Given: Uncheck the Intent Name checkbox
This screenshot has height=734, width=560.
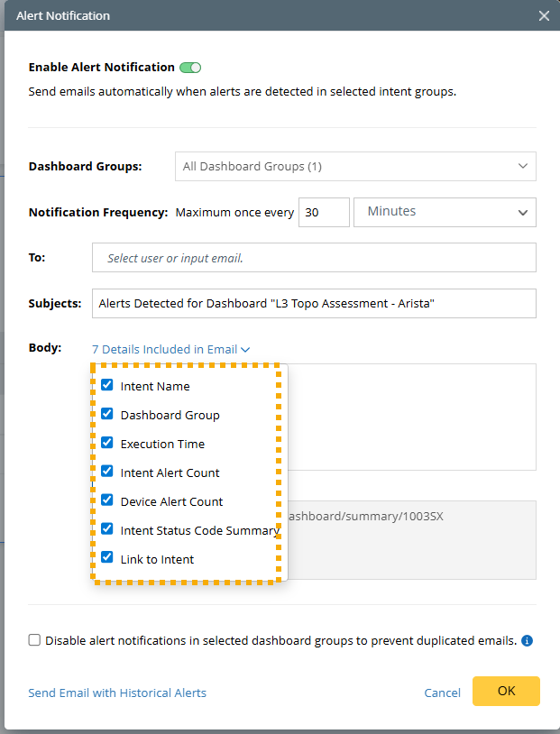Looking at the screenshot, I should pyautogui.click(x=107, y=384).
